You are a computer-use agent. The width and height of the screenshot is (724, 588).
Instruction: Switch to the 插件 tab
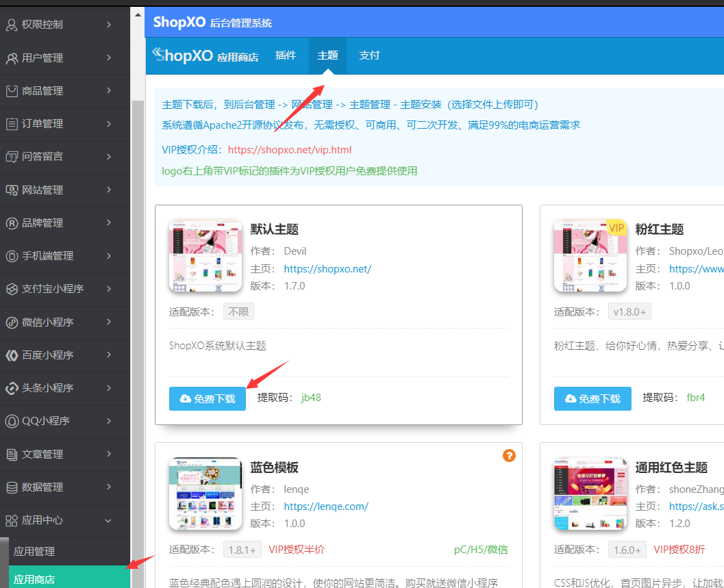click(x=286, y=55)
